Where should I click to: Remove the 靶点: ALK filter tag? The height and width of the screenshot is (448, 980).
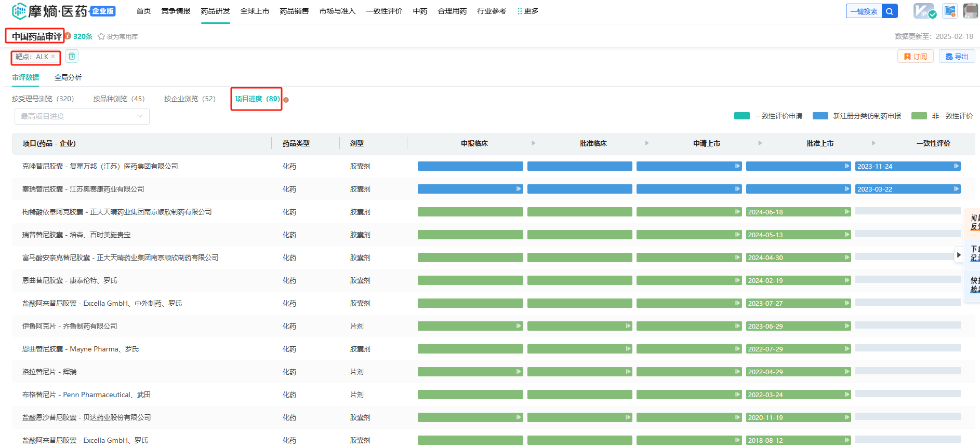point(53,57)
